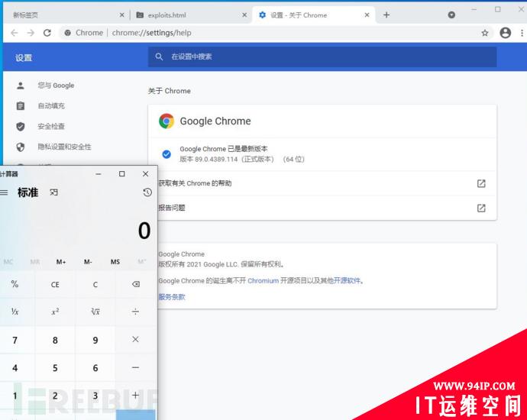Open the Chrome three-dot menu
The image size is (527, 420).
tap(521, 33)
